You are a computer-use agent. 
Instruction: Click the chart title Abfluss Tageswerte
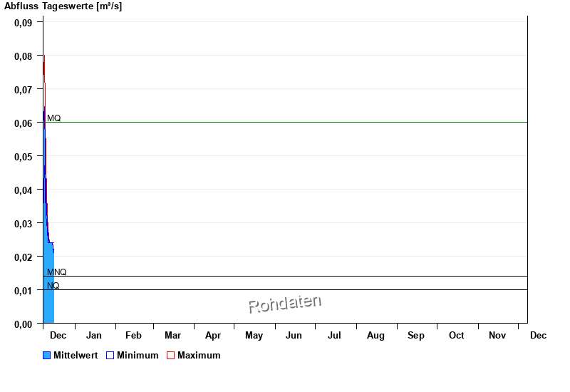(x=63, y=6)
